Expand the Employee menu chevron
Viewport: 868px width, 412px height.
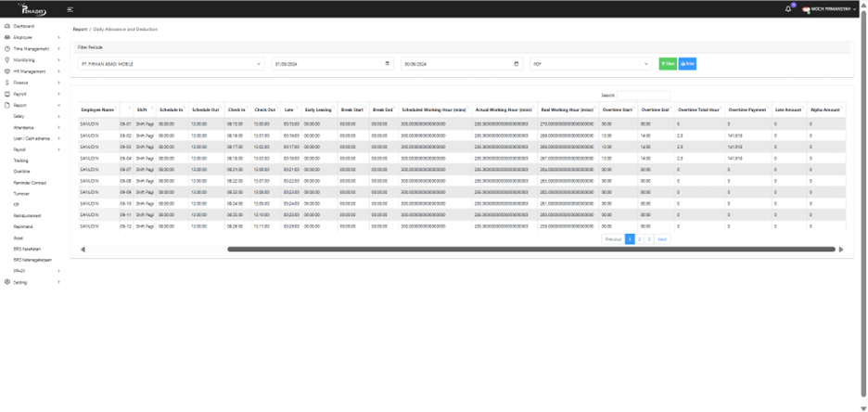(x=58, y=37)
